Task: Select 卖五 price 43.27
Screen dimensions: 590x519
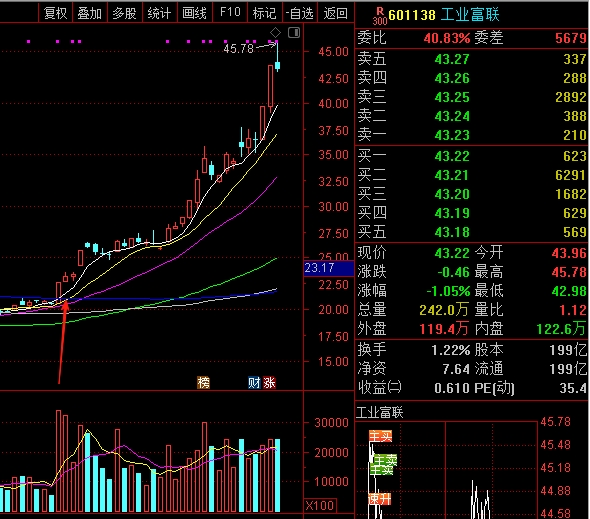Action: (452, 59)
